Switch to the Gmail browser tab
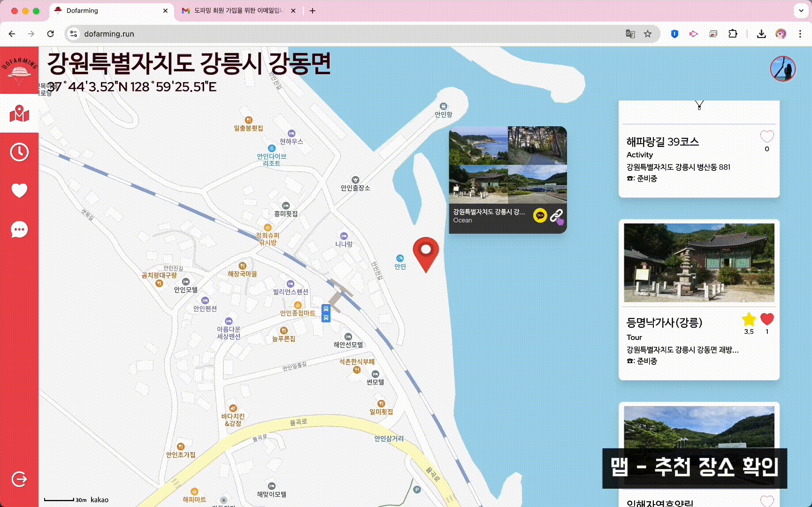The image size is (812, 507). (x=238, y=10)
